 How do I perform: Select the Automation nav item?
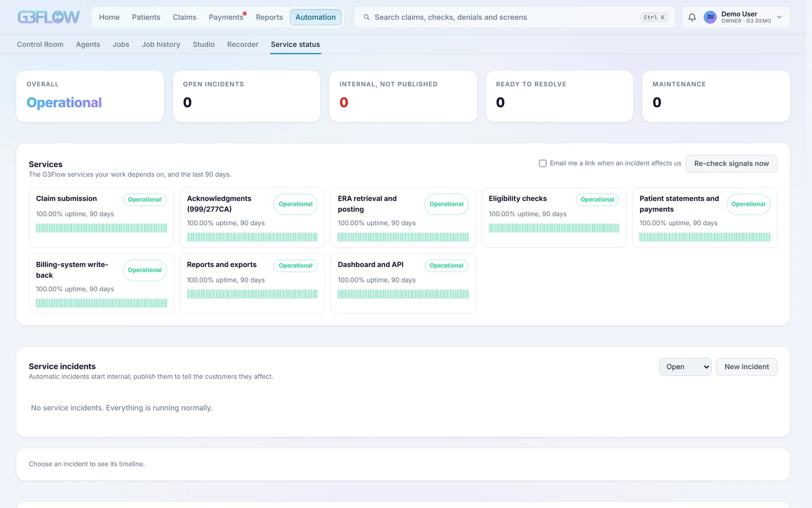tap(316, 17)
